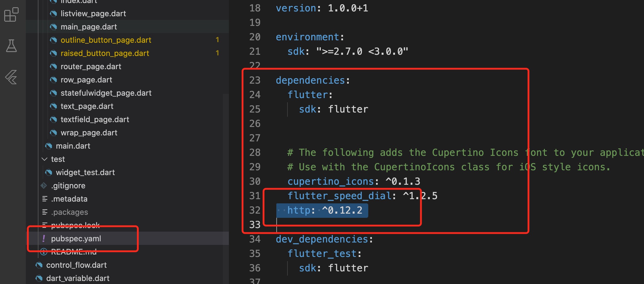The height and width of the screenshot is (284, 644).
Task: Open the Testing flask view
Action: [11, 46]
